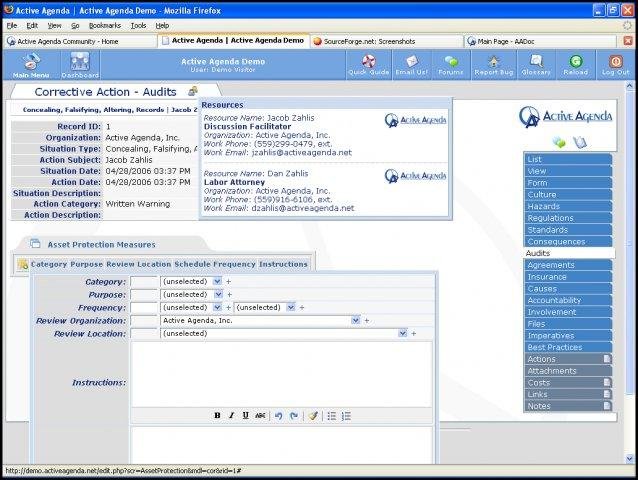638x480 pixels.
Task: Click the Redo arrow in editor toolbar
Action: coord(294,416)
